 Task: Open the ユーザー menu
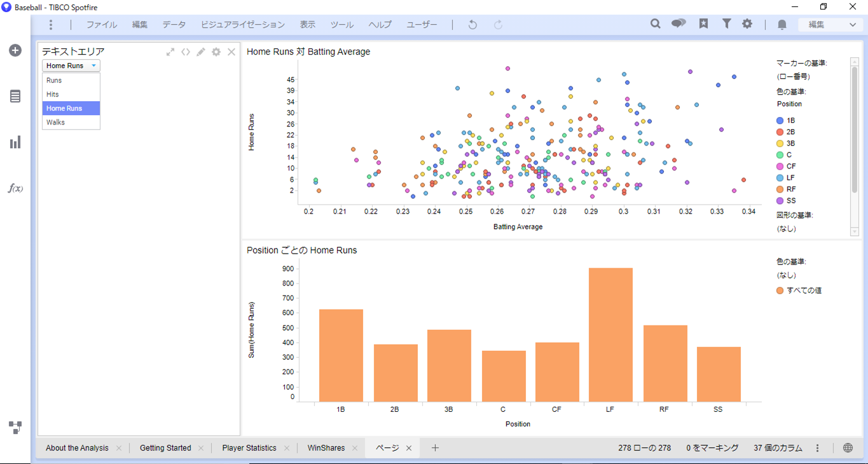(422, 25)
